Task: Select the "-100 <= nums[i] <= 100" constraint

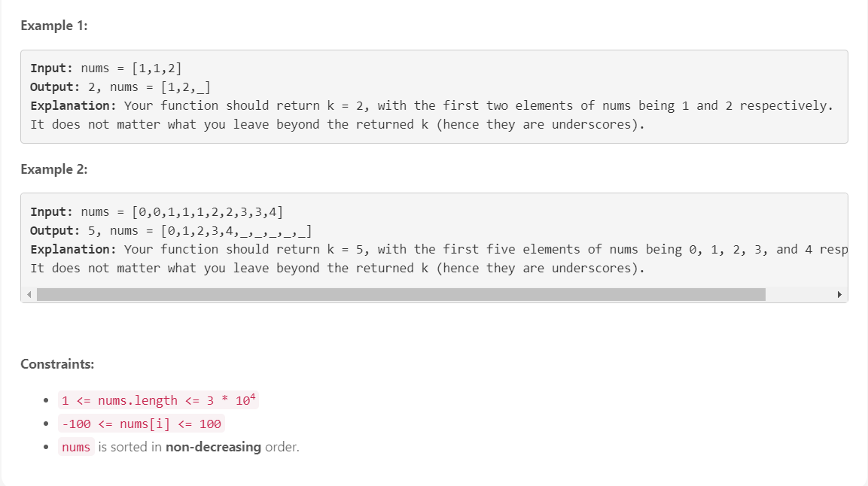Action: [140, 424]
